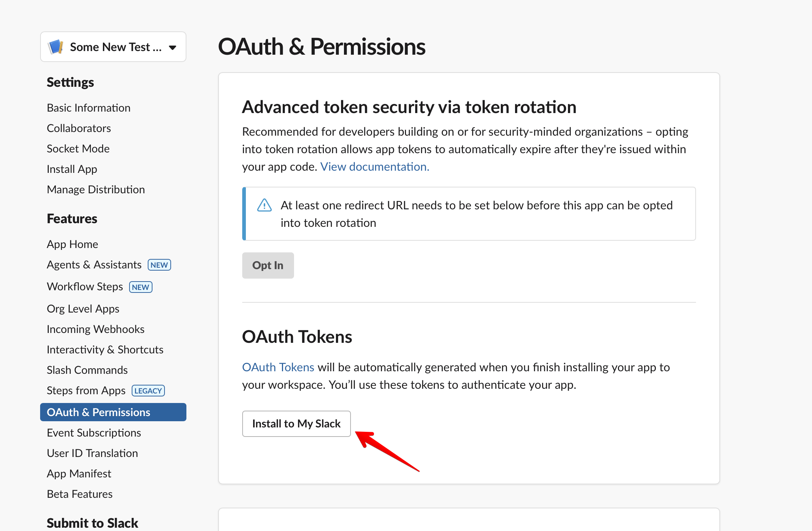
Task: Open Slash Commands page
Action: [87, 370]
